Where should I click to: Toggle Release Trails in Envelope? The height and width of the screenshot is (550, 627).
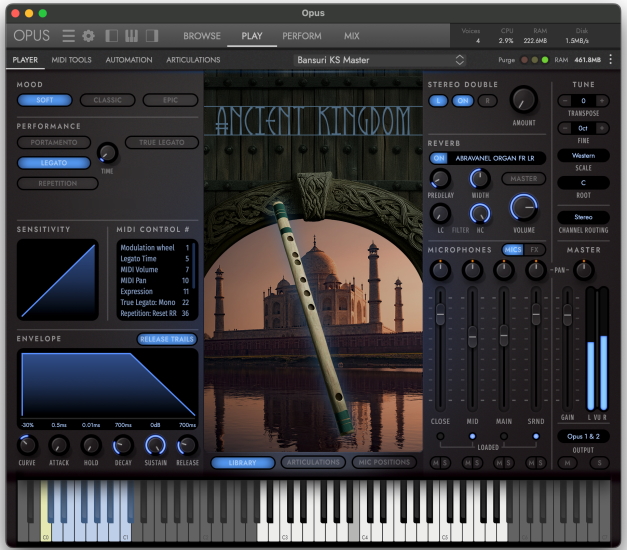[167, 339]
